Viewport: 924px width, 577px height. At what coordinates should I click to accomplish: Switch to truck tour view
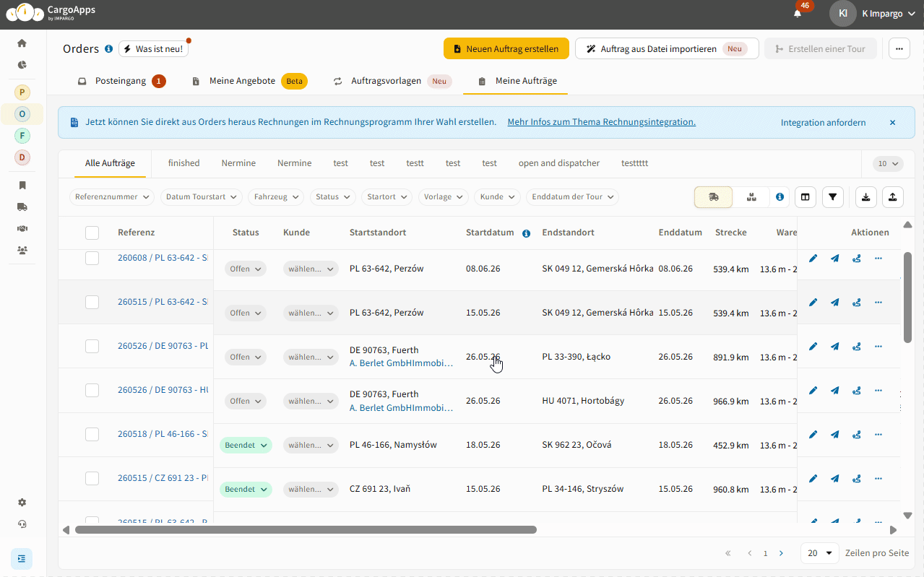pos(714,197)
